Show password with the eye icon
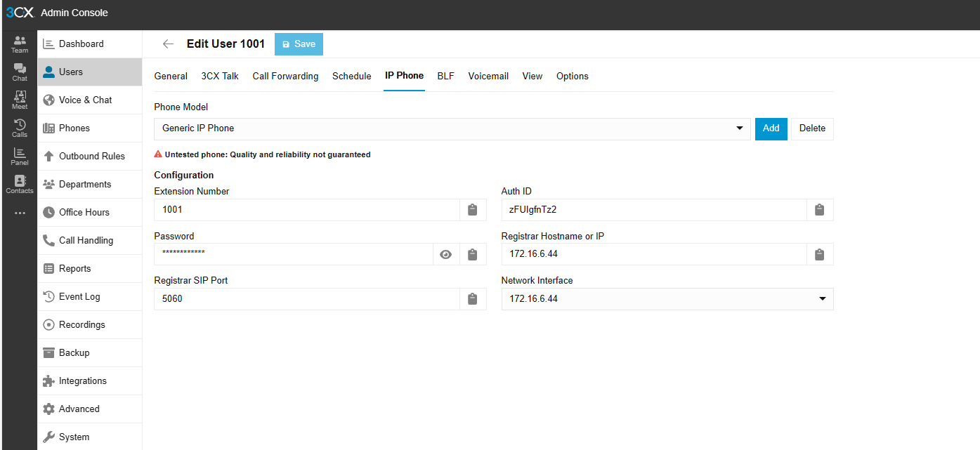 click(446, 255)
